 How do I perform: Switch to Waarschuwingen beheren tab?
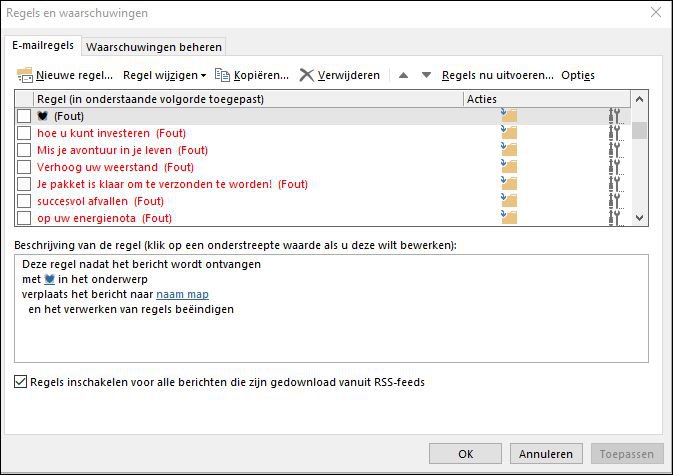click(154, 46)
